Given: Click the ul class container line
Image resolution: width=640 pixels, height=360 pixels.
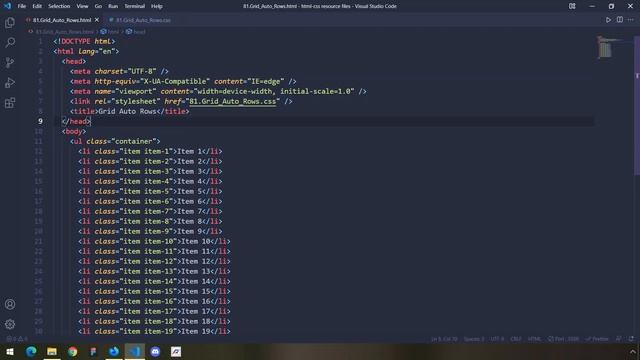Looking at the screenshot, I should (x=115, y=141).
